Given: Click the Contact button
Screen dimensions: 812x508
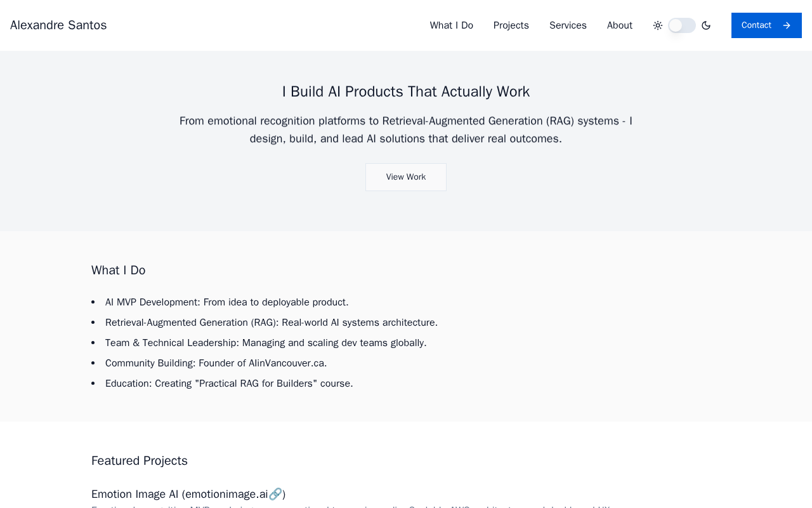Looking at the screenshot, I should (766, 25).
